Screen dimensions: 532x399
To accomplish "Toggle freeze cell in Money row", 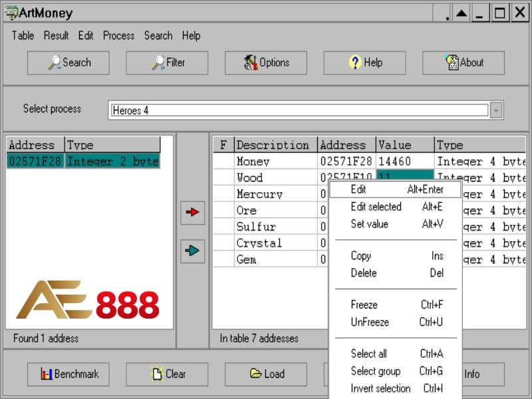I will click(223, 161).
